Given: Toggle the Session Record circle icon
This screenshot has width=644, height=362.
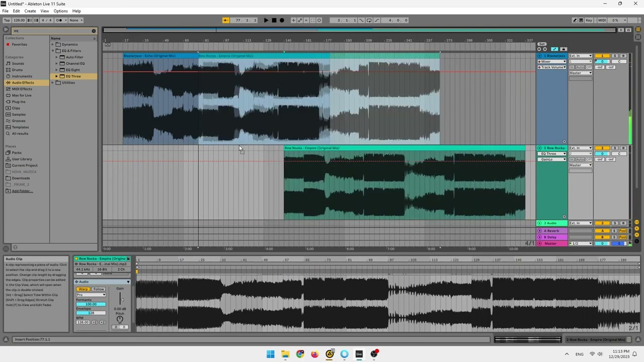Looking at the screenshot, I should (319, 20).
